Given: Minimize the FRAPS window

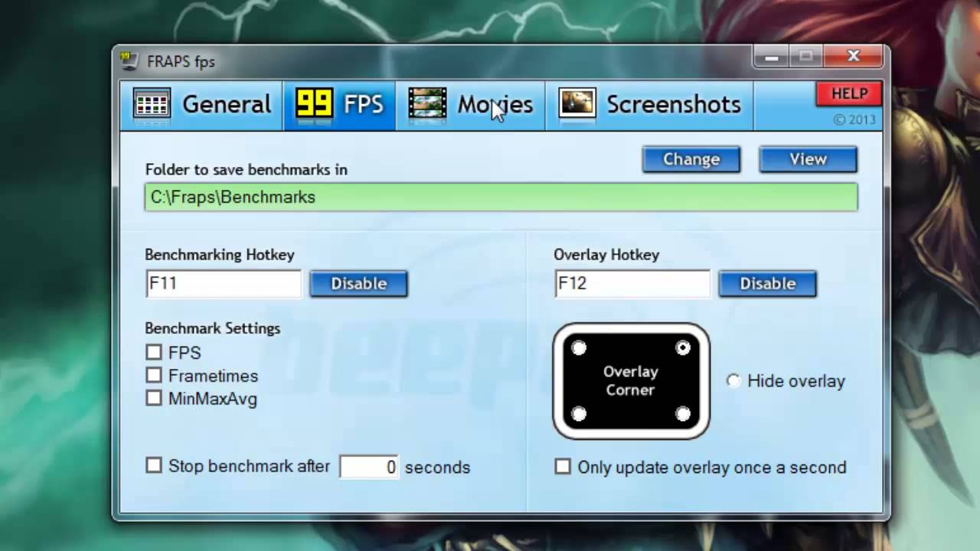Looking at the screenshot, I should coord(772,57).
